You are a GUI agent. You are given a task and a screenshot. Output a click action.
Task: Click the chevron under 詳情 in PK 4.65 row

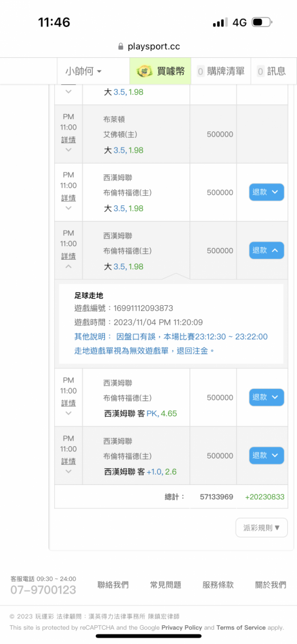point(68,413)
